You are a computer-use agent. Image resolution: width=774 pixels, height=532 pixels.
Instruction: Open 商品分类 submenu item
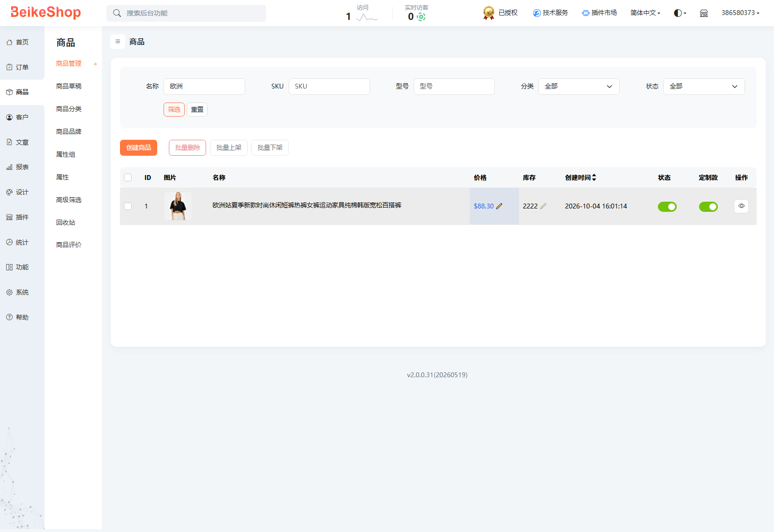click(69, 109)
